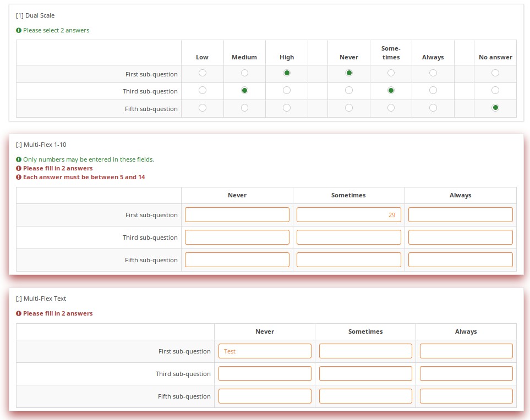The width and height of the screenshot is (530, 420).
Task: Click error icon in Multi-Flex Text question
Action: [x=19, y=313]
